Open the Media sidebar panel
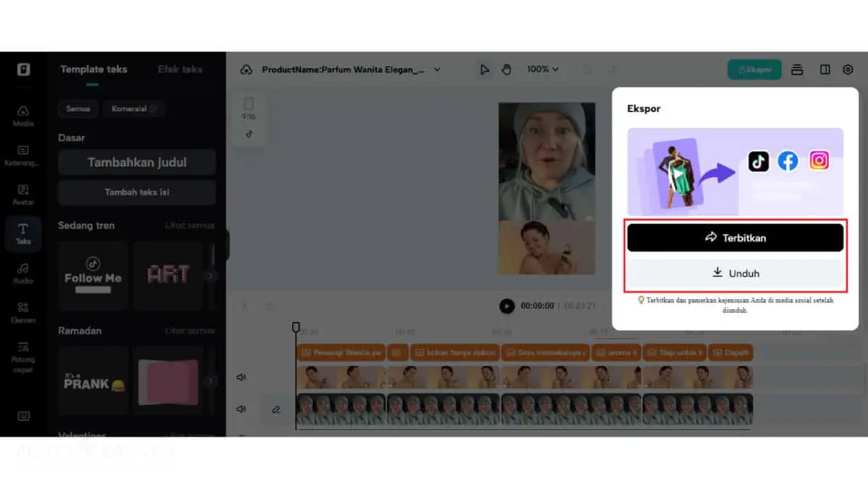This screenshot has height=488, width=868. [x=23, y=115]
